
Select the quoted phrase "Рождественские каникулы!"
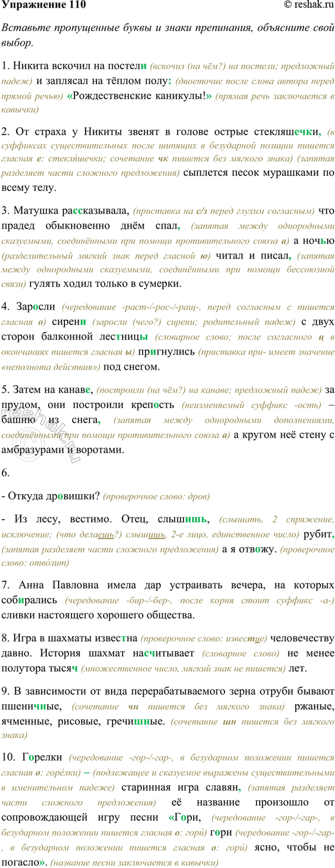[140, 95]
